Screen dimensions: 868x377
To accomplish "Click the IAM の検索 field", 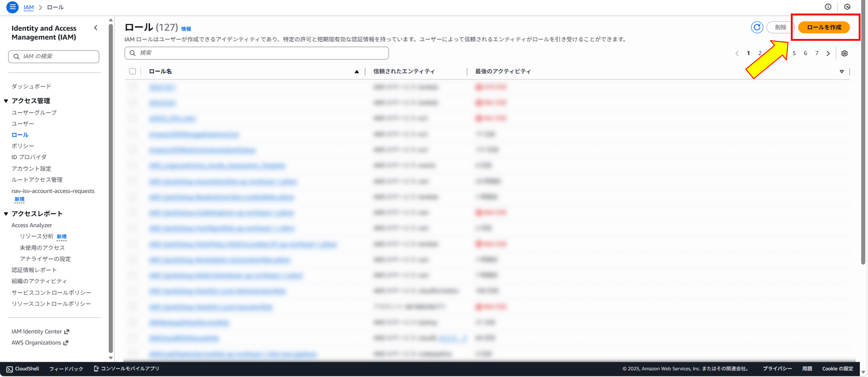I will point(54,57).
